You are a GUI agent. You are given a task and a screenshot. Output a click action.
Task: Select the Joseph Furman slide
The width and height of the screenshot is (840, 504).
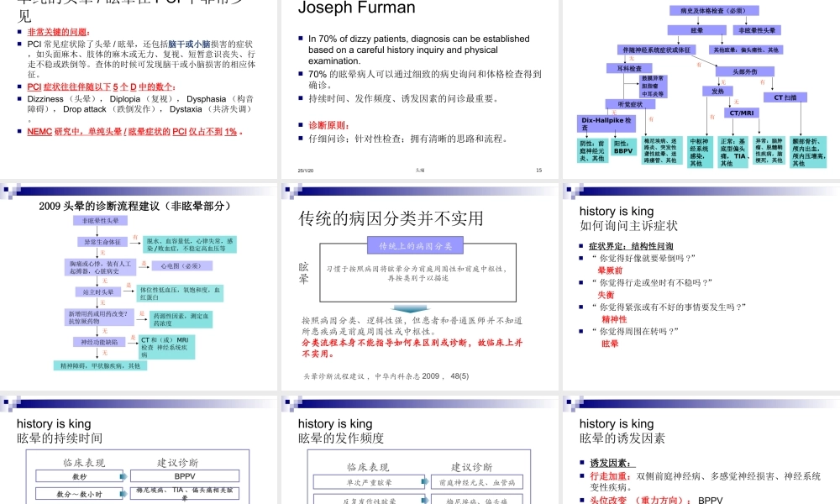355,8
